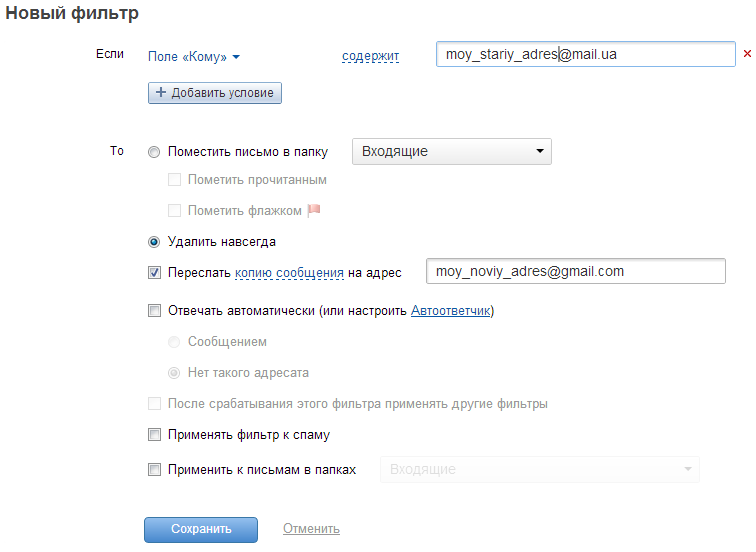
Task: Check «Применять фильтр к спаму»
Action: pyautogui.click(x=154, y=435)
